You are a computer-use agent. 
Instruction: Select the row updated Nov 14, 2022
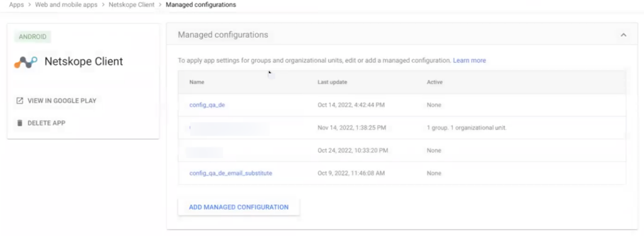[x=402, y=128]
